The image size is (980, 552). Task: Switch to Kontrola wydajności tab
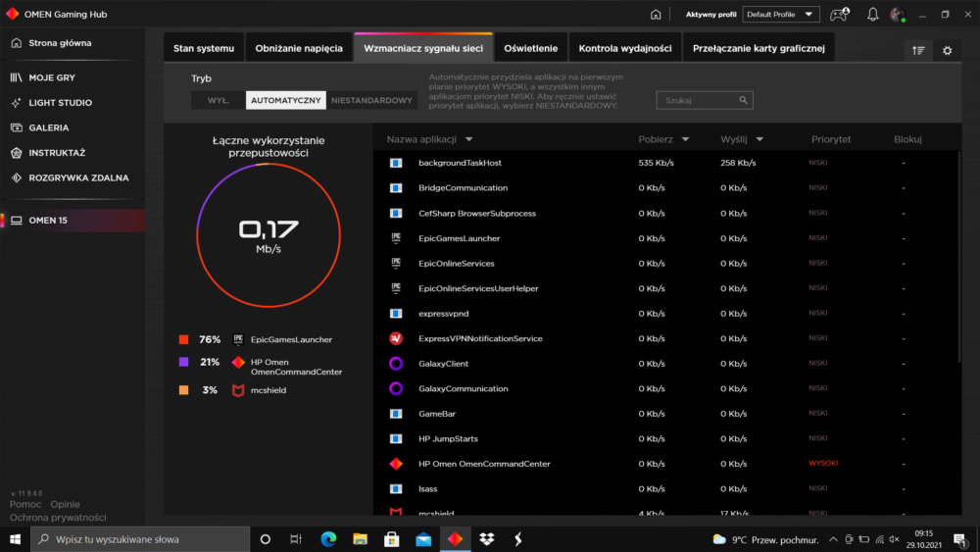625,48
